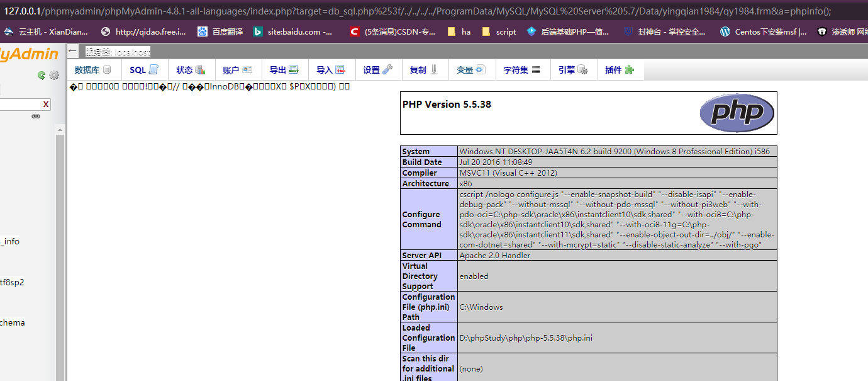This screenshot has width=868, height=381.
Task: Open the ha bookmark folder
Action: (459, 31)
